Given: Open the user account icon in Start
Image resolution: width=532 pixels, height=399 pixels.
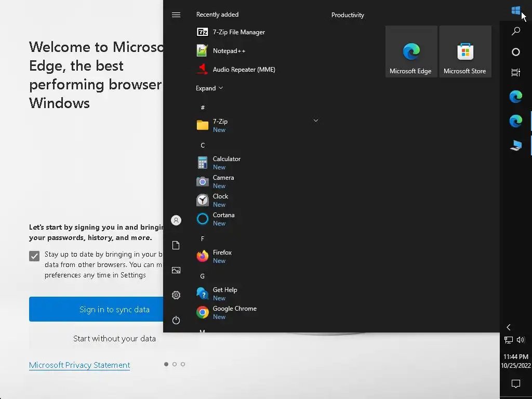Looking at the screenshot, I should [x=176, y=220].
